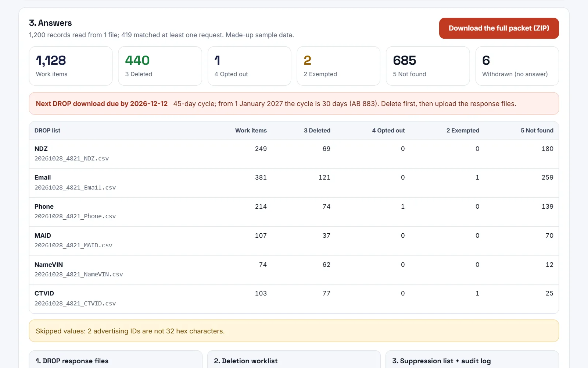Select the Email row label

[43, 177]
